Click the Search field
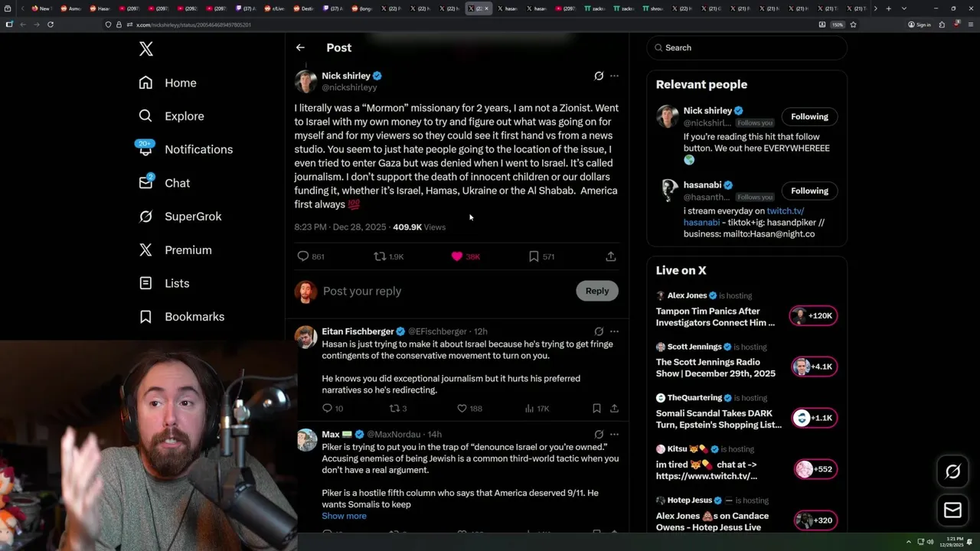Screen dimensions: 980x551 pyautogui.click(x=746, y=47)
